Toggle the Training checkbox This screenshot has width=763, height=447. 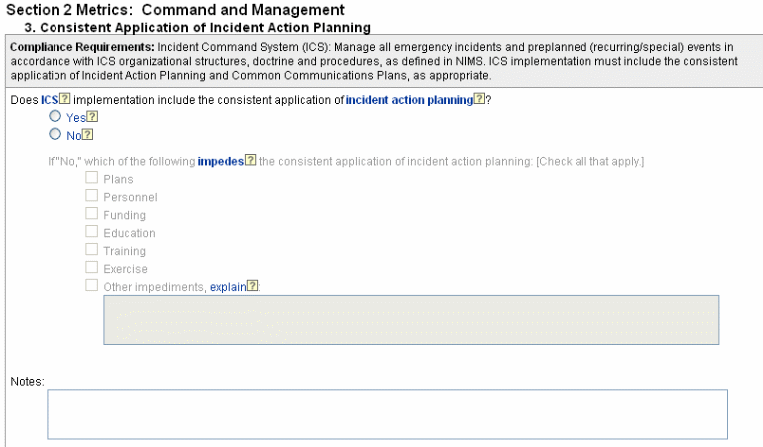coord(92,250)
